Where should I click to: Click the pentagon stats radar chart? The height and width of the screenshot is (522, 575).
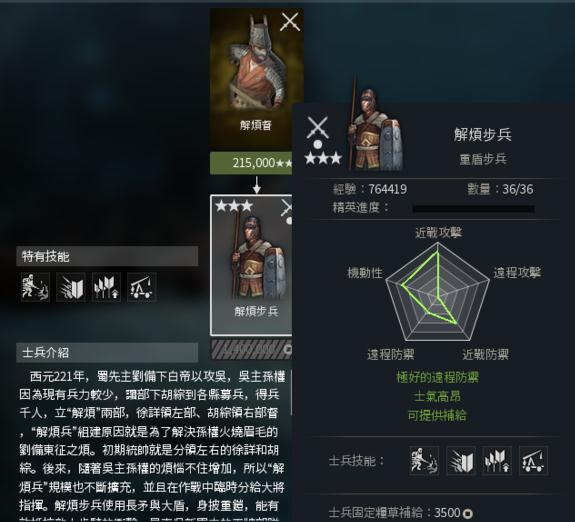tap(437, 292)
